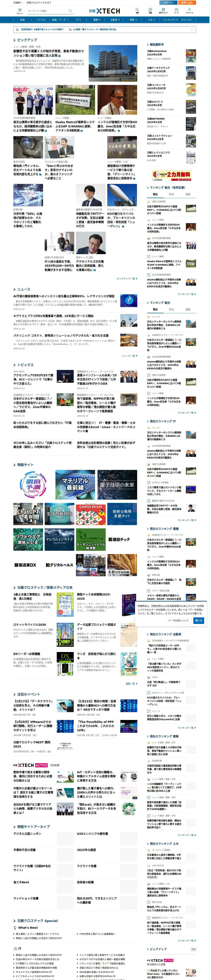This screenshot has width=211, height=980.
Task: Open 量子技術の未来 special banner
Action: 117,485
